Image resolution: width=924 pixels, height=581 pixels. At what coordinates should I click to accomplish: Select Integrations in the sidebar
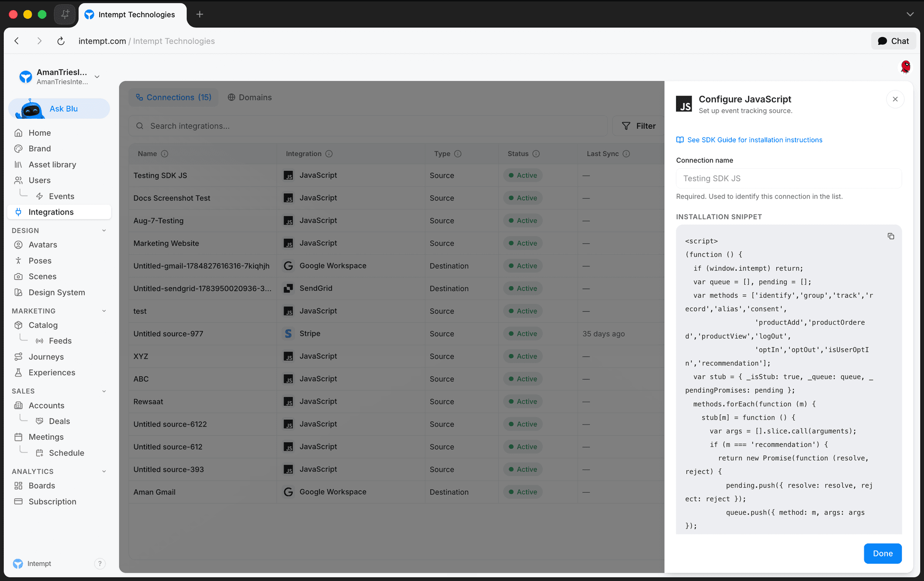click(59, 212)
